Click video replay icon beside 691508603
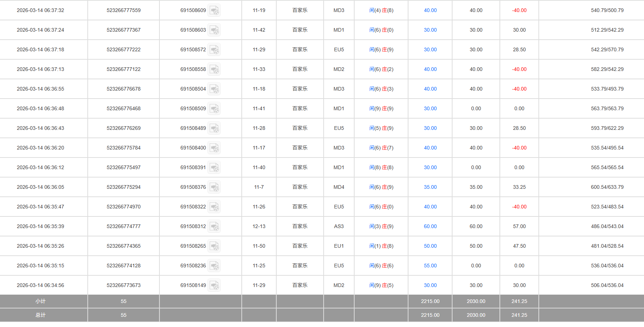The height and width of the screenshot is (327, 644). (214, 30)
